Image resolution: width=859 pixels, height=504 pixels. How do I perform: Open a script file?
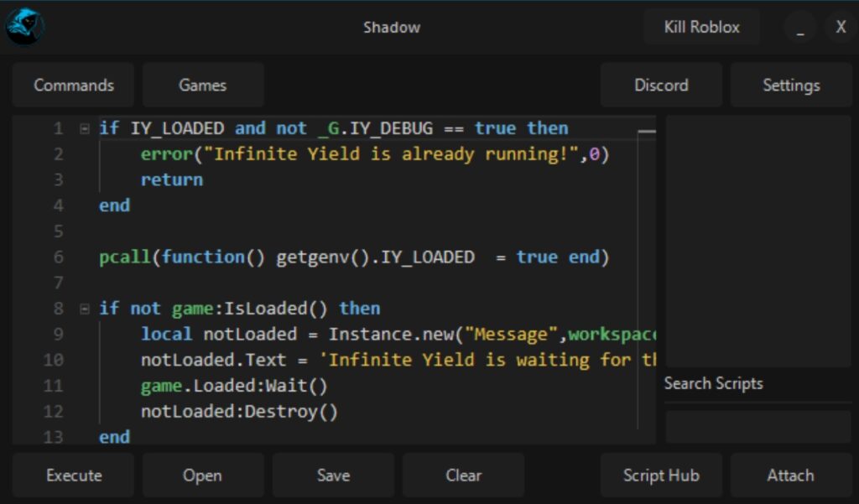point(203,475)
